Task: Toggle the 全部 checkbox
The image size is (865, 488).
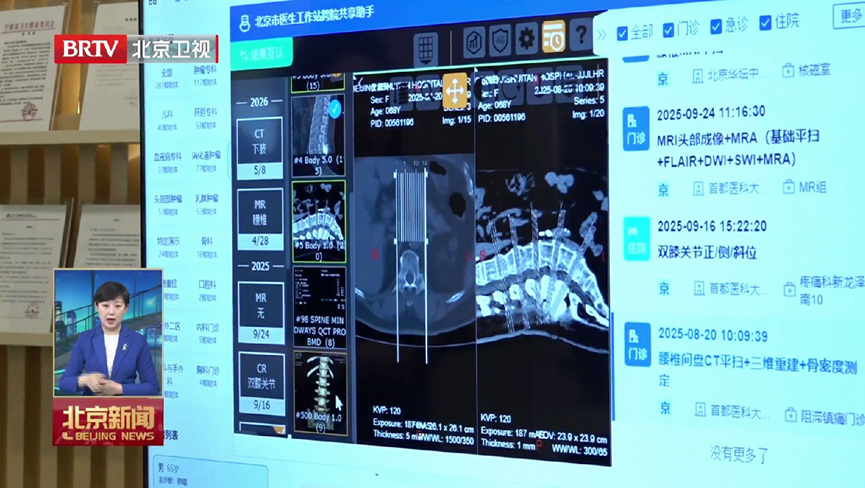Action: (x=622, y=33)
